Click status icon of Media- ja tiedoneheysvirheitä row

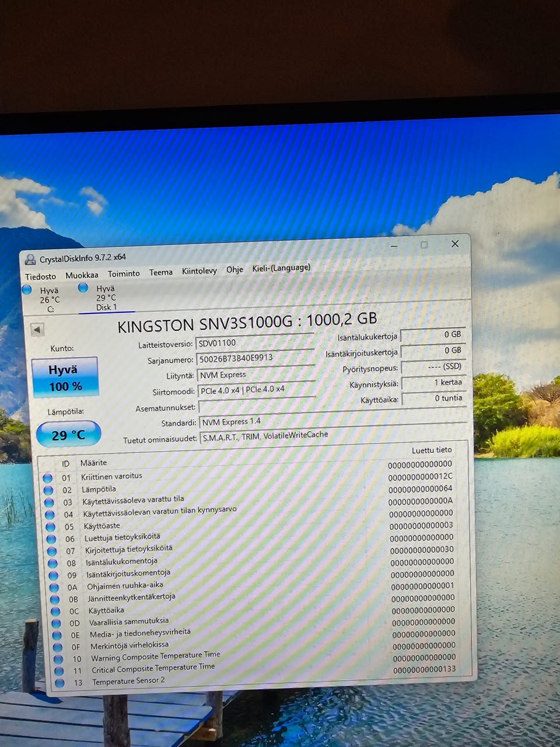57,636
